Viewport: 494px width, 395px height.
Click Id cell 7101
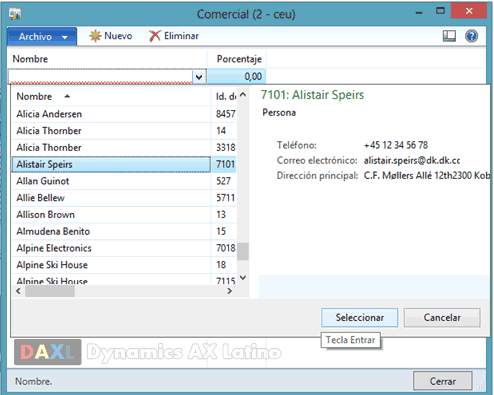(x=224, y=164)
